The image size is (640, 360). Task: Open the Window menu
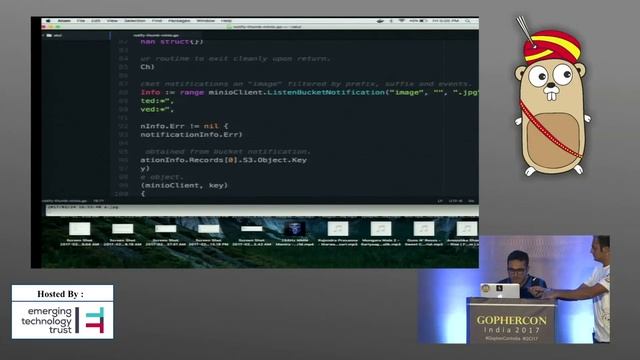pos(206,20)
